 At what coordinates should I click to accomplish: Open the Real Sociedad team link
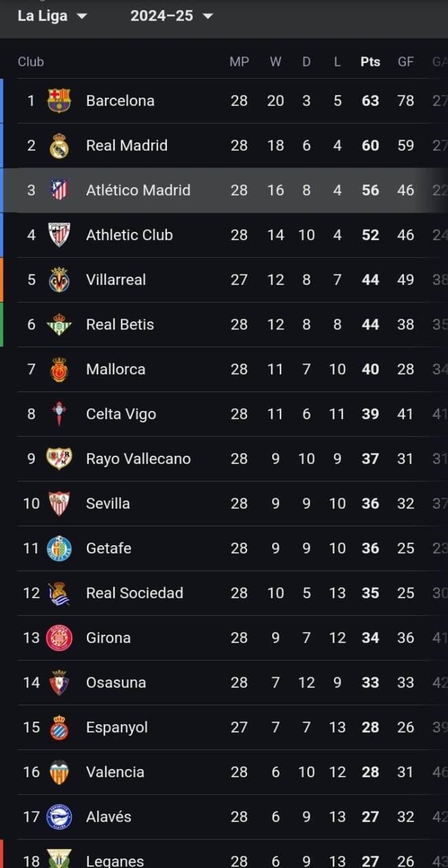pos(134,593)
